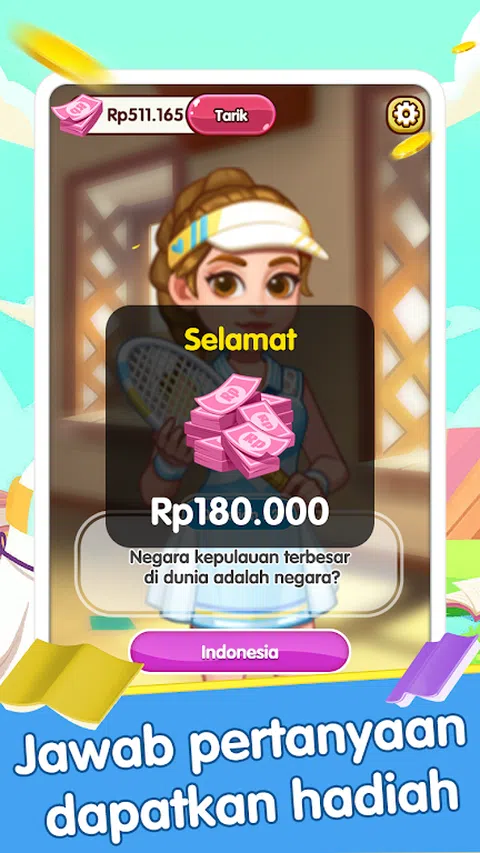480x853 pixels.
Task: Tap the Rp180.000 reward amount
Action: [x=239, y=512]
